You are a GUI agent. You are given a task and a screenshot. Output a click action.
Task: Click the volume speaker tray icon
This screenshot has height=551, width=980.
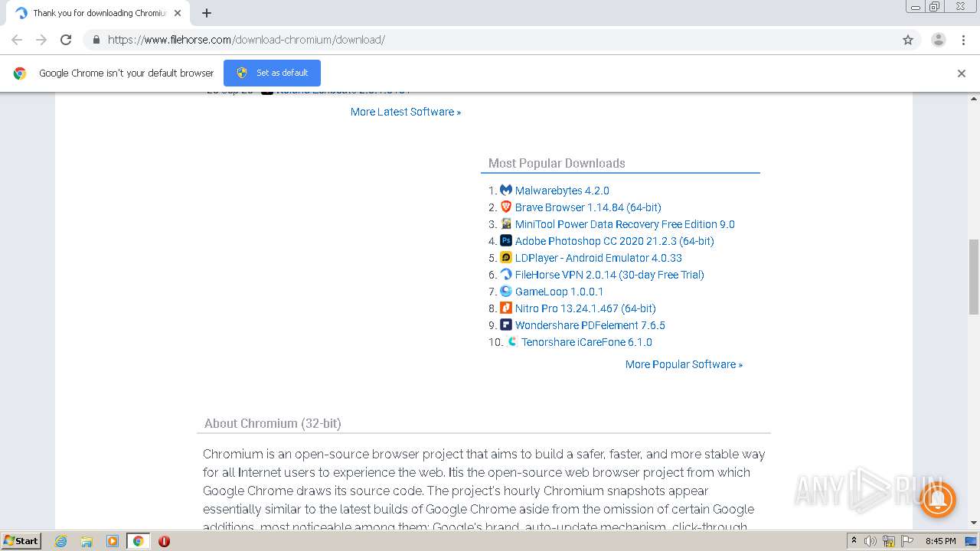pyautogui.click(x=871, y=541)
